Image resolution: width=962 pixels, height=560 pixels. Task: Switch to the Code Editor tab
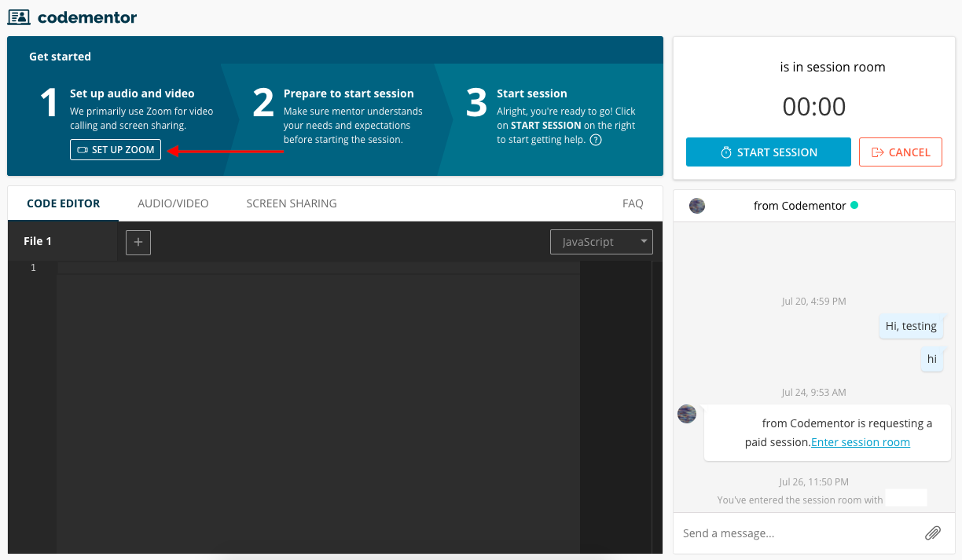tap(64, 203)
